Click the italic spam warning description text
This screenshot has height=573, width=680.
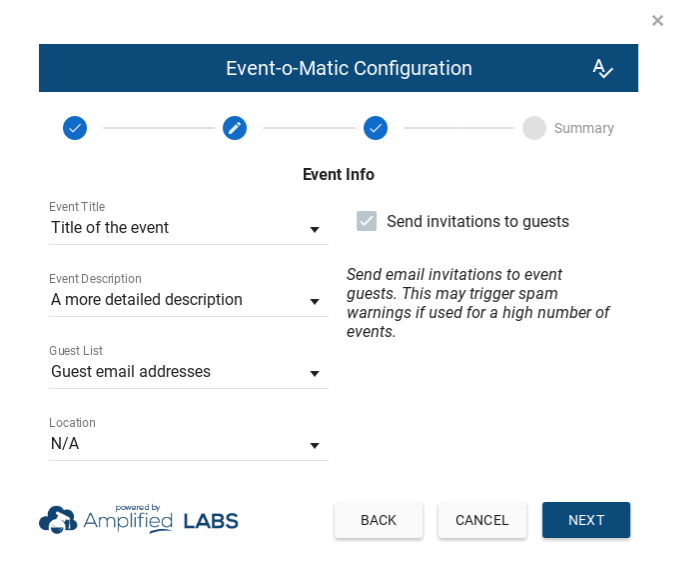click(x=478, y=303)
